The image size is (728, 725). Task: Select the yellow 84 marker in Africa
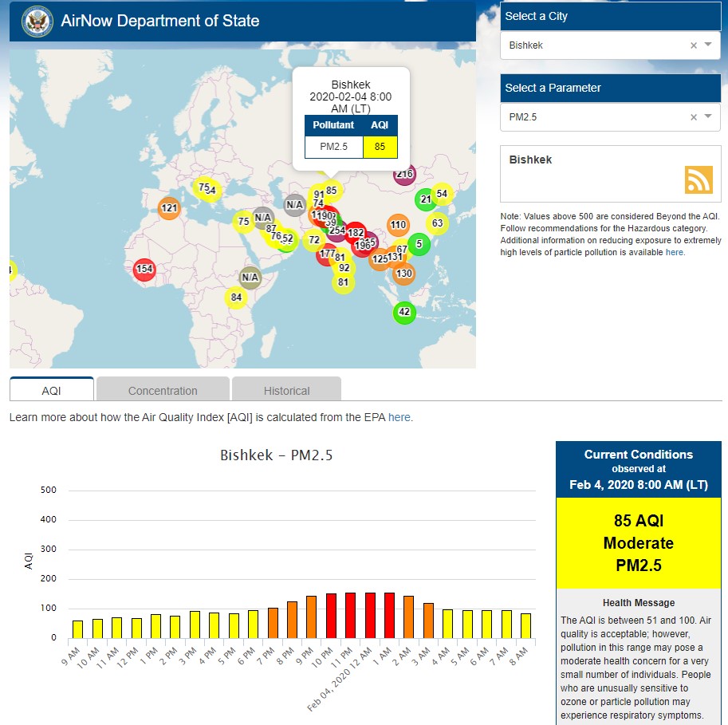[x=236, y=297]
